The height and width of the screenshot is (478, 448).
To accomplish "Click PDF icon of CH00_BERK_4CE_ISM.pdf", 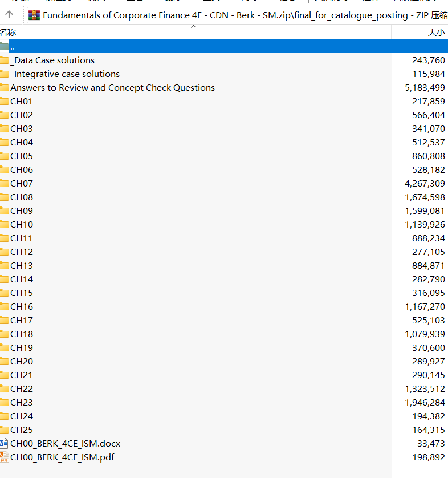I will tap(4, 457).
